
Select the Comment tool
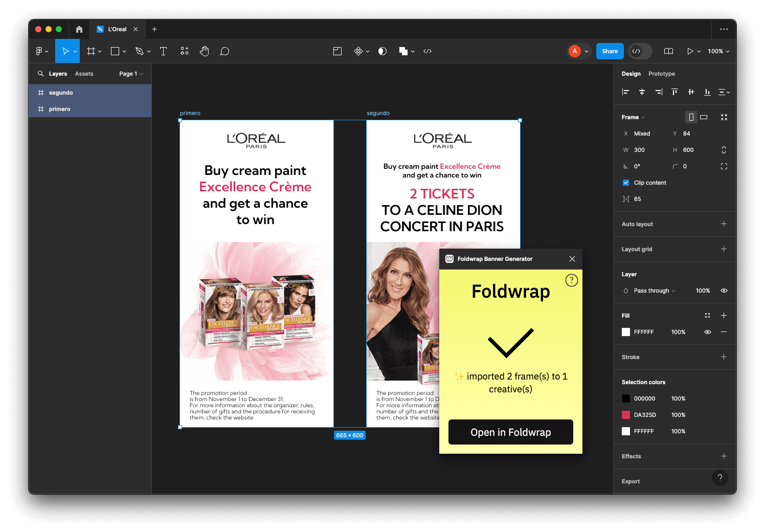pyautogui.click(x=224, y=51)
